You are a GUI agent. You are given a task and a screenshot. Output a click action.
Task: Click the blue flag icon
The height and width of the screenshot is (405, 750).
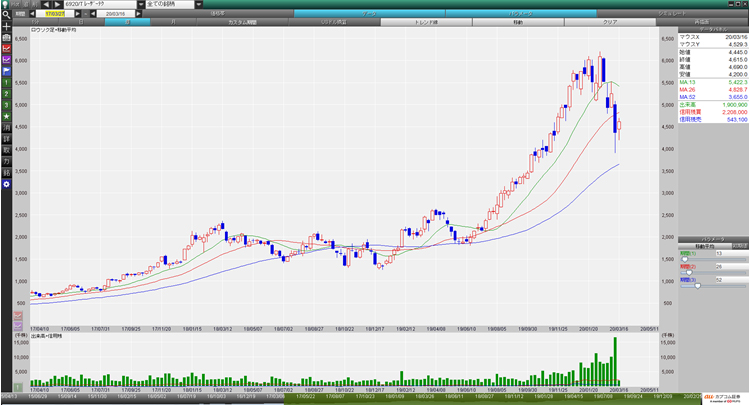pyautogui.click(x=7, y=70)
